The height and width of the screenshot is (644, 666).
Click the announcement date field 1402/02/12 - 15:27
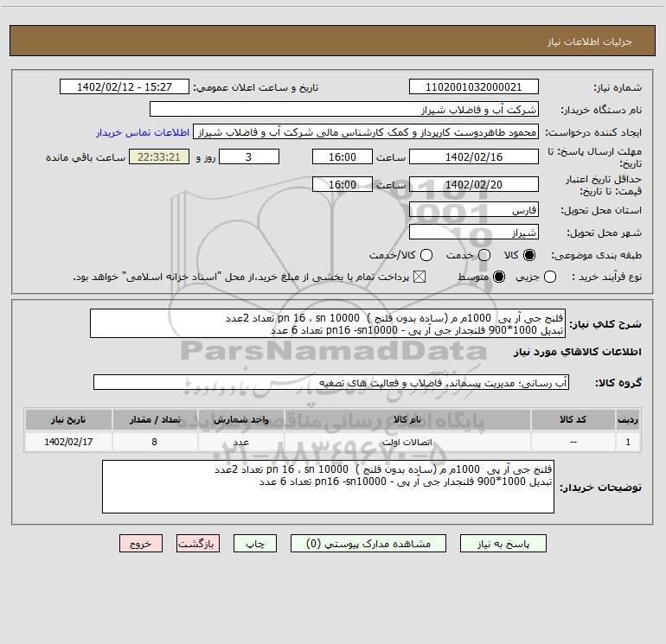click(125, 86)
